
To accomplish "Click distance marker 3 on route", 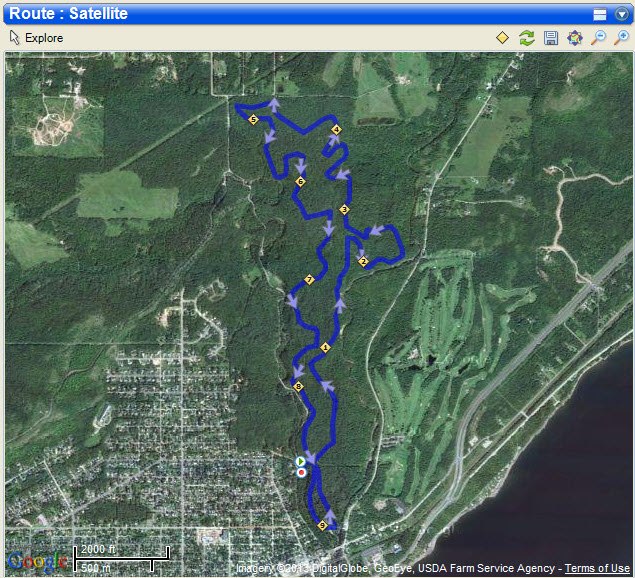I will [344, 209].
